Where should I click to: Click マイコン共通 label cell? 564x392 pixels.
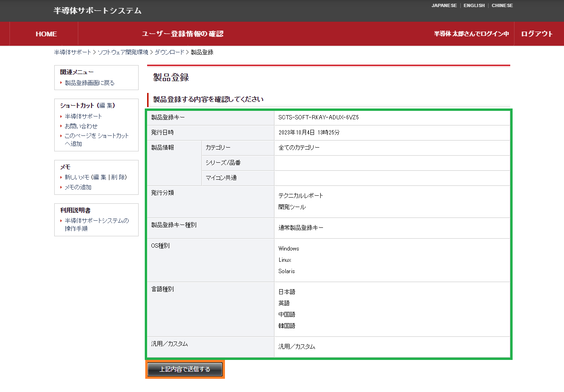(238, 178)
